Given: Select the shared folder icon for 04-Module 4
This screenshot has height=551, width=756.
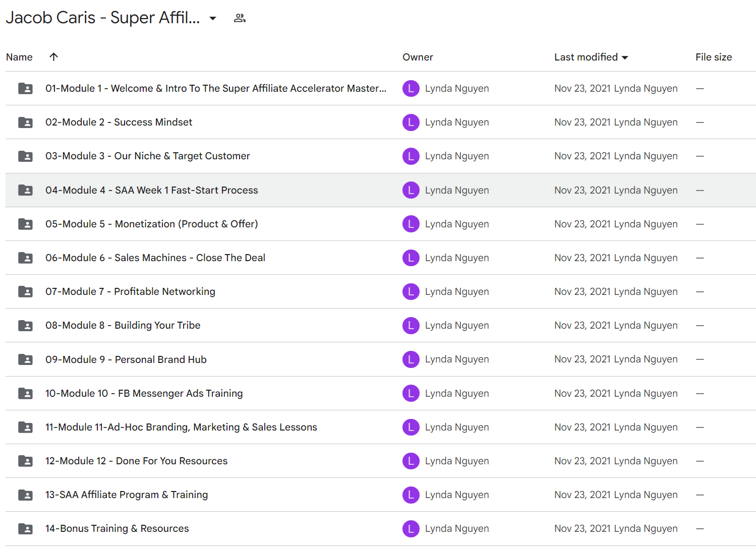Looking at the screenshot, I should (x=25, y=190).
